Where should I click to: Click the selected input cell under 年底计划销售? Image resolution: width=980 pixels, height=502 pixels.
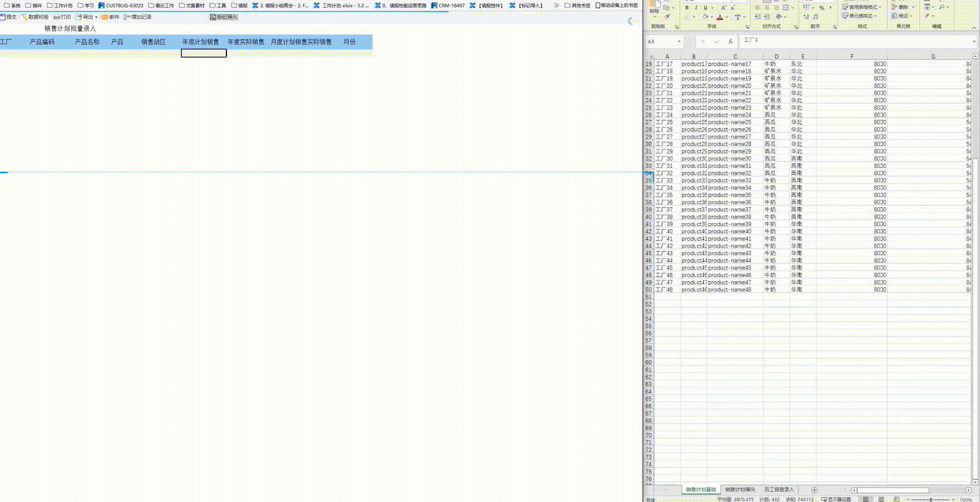pyautogui.click(x=204, y=53)
